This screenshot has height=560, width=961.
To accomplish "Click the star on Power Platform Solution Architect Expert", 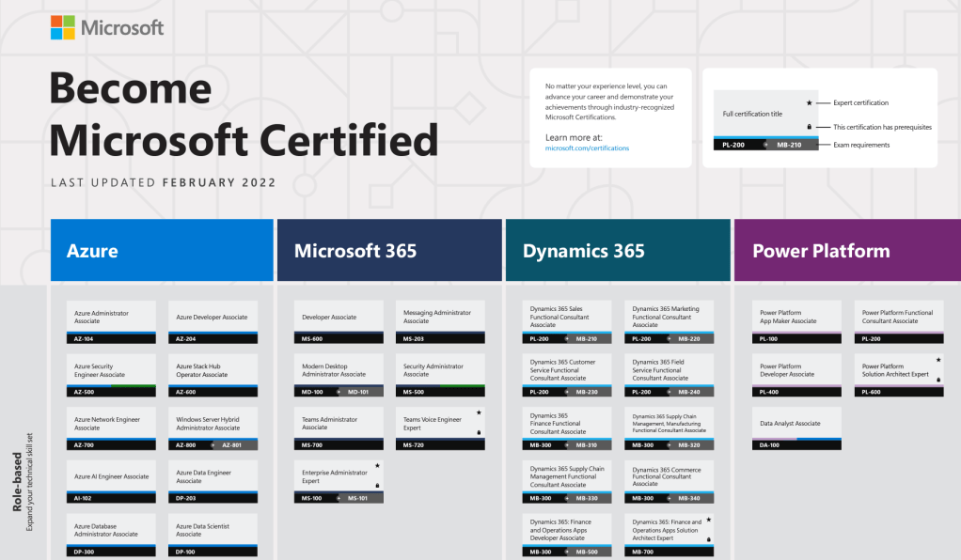I will pyautogui.click(x=938, y=359).
